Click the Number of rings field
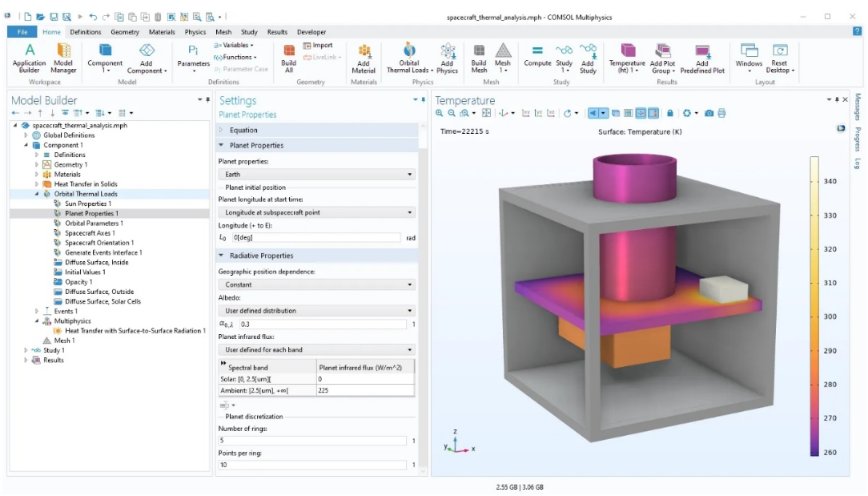This screenshot has width=868, height=496. [x=312, y=441]
